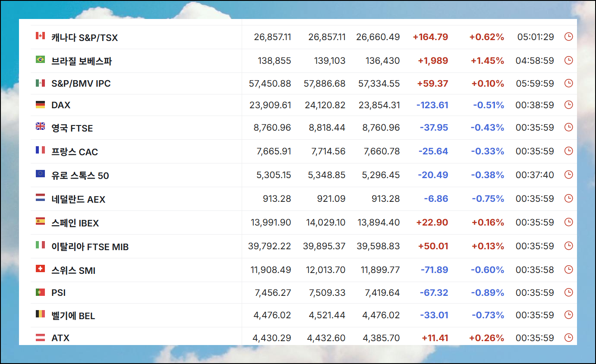The image size is (596, 364).
Task: Click the -67.32 PSI change value
Action: (x=434, y=293)
